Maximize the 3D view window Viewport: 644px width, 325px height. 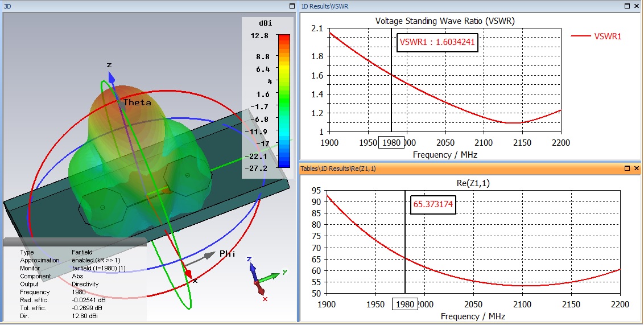[x=292, y=6]
